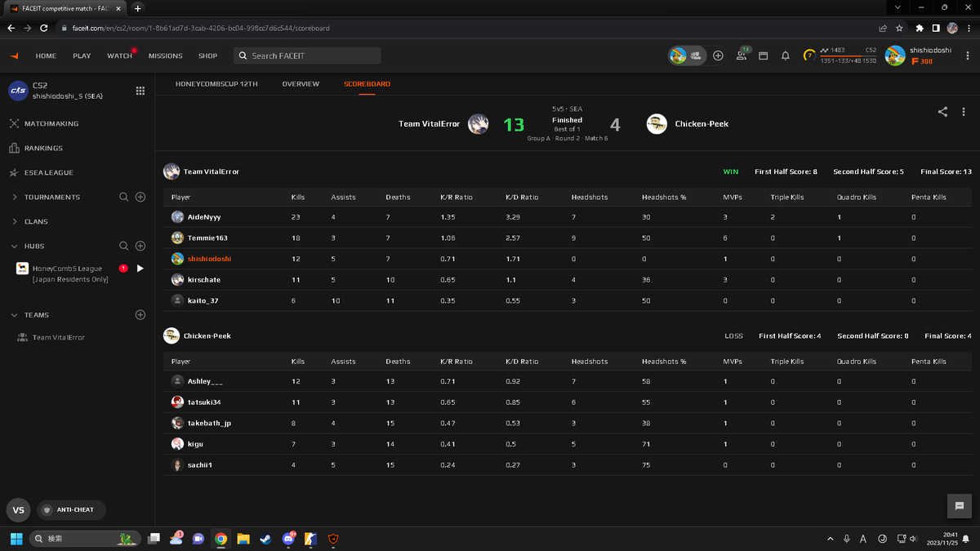Image resolution: width=980 pixels, height=551 pixels.
Task: Click the Windows taskbar search box
Action: pyautogui.click(x=84, y=539)
